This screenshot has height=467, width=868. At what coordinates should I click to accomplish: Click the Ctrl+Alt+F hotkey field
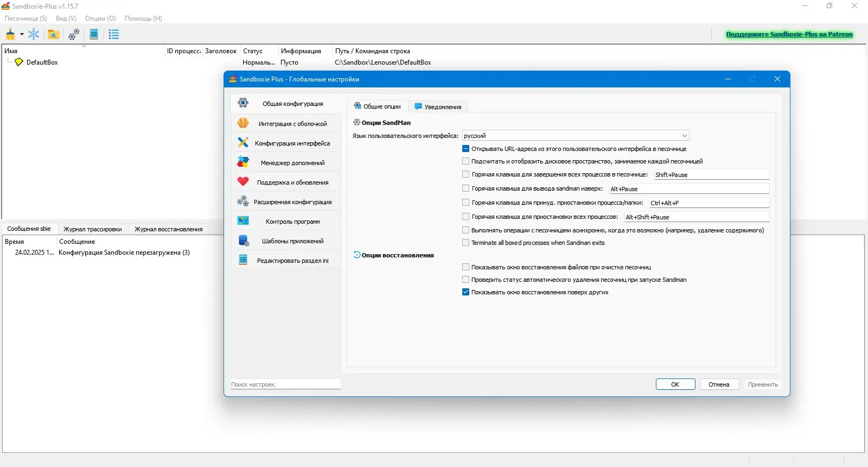coord(709,203)
